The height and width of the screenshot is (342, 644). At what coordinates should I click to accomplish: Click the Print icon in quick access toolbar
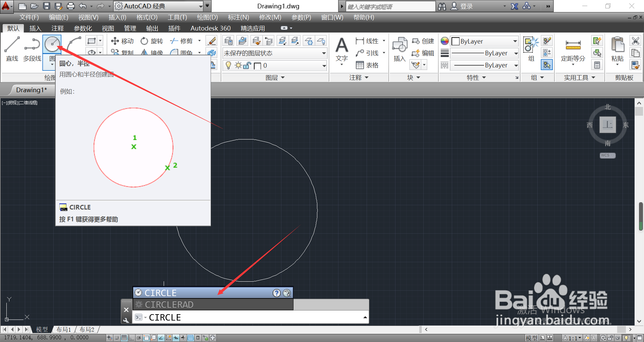coord(71,6)
